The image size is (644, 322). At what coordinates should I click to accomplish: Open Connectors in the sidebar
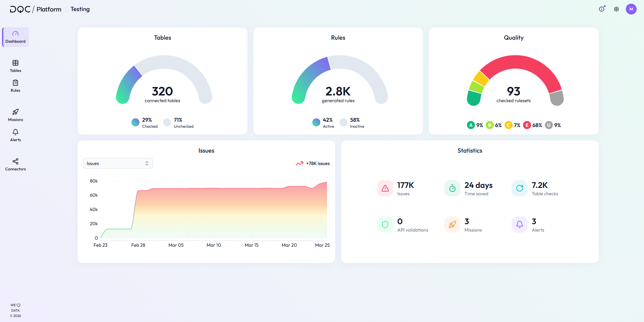[15, 165]
